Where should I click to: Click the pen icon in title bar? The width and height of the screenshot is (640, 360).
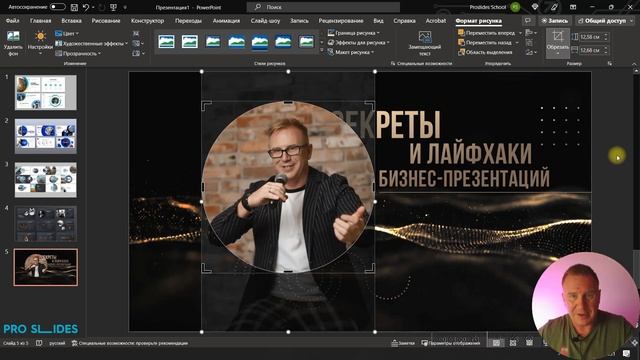(x=554, y=7)
